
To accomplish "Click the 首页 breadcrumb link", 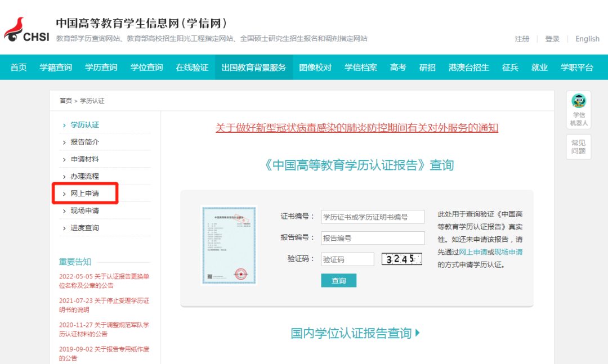I will (65, 101).
